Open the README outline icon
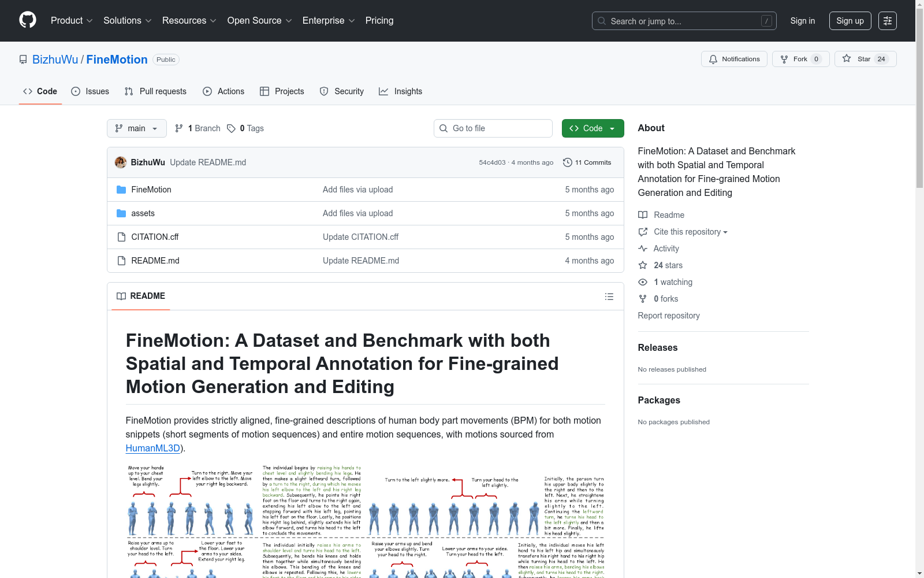924x578 pixels. coord(609,297)
